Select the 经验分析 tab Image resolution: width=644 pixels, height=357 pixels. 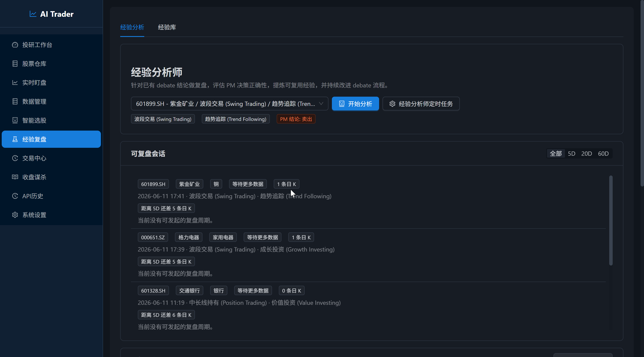(132, 27)
